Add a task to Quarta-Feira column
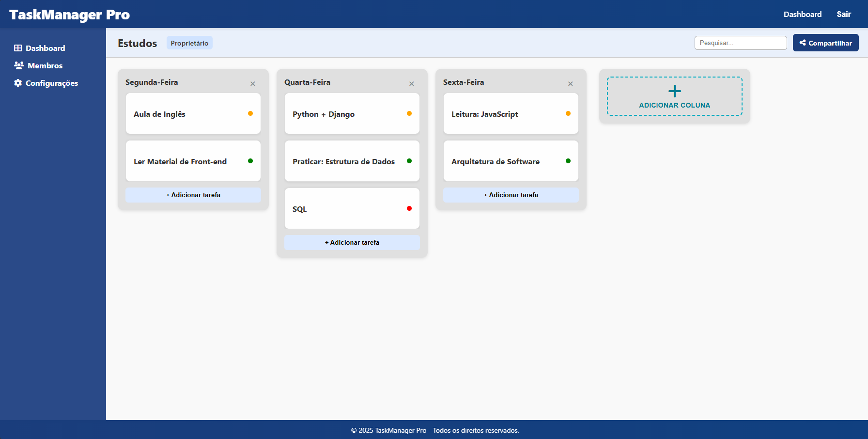 click(x=352, y=242)
